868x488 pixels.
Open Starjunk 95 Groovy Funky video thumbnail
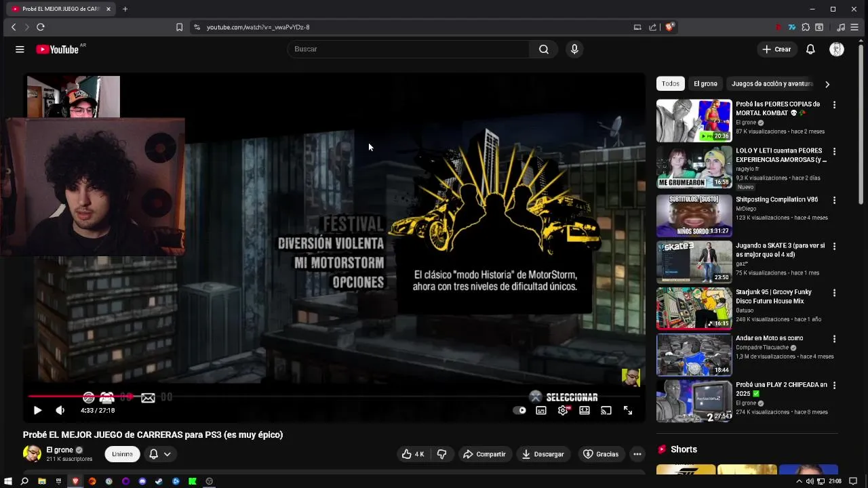(x=694, y=308)
